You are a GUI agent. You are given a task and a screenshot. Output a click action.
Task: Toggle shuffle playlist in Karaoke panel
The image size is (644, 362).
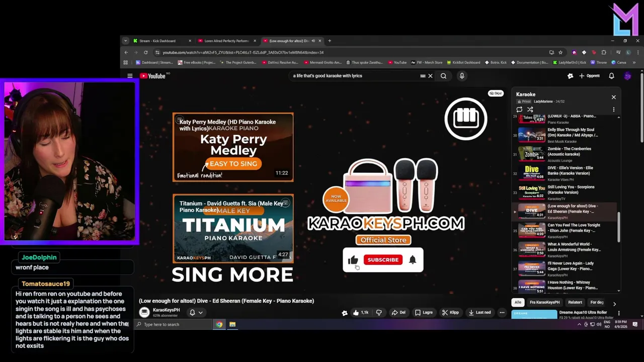point(530,109)
